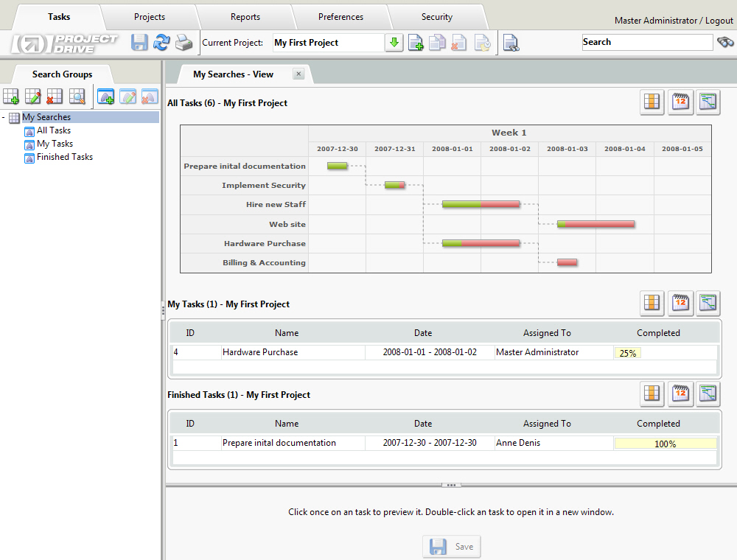Image resolution: width=737 pixels, height=560 pixels.
Task: Run search with binoculars icon beside Search
Action: pyautogui.click(x=725, y=42)
